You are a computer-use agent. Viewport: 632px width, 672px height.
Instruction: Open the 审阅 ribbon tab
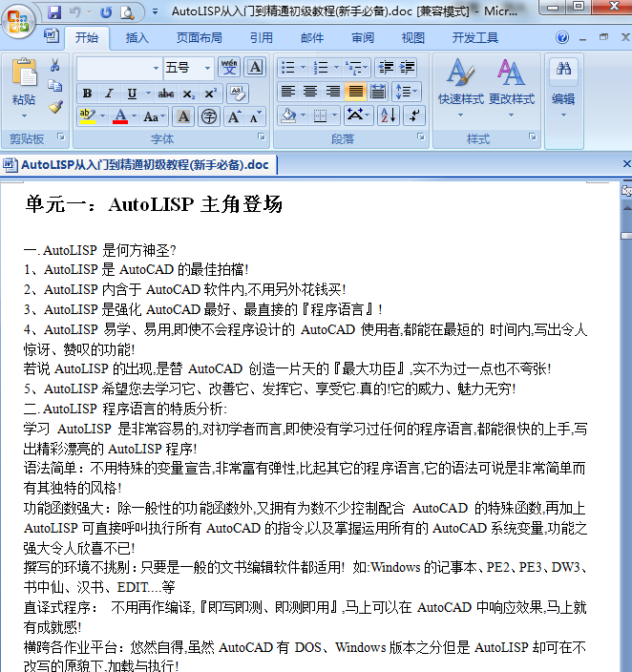363,38
